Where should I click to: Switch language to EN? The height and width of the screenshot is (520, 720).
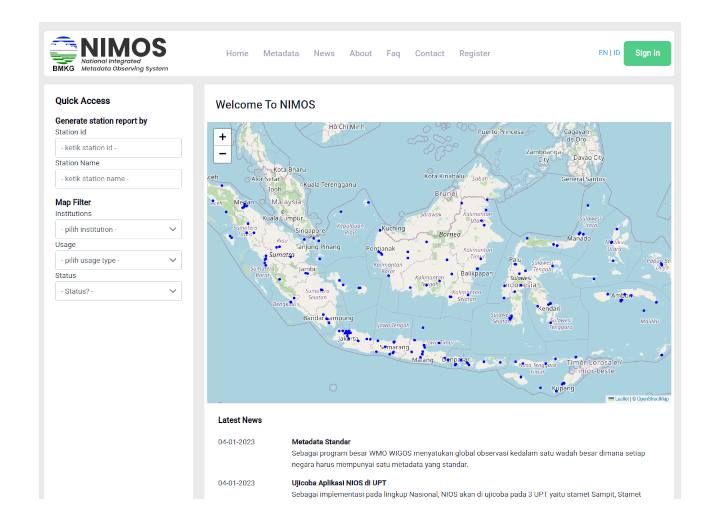602,53
